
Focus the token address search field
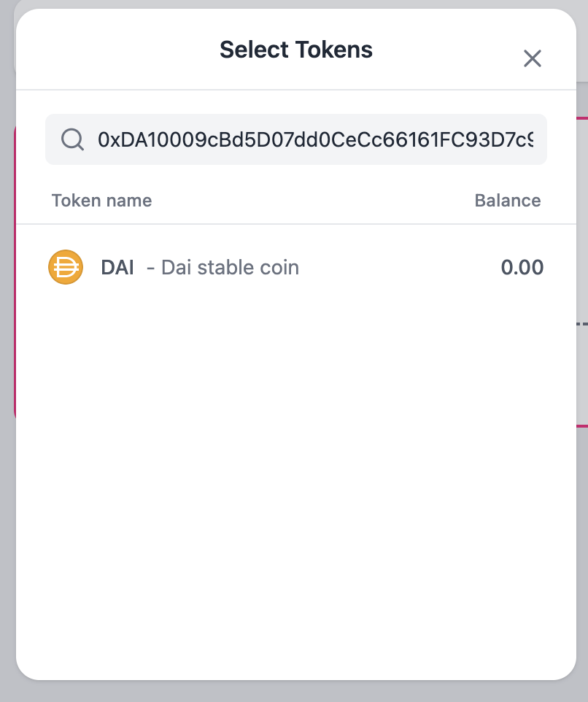tap(314, 139)
